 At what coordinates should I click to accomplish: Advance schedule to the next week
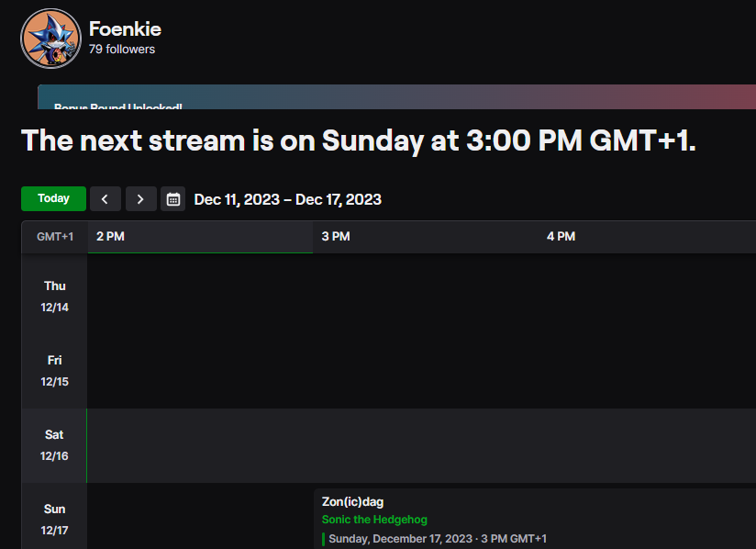click(x=140, y=199)
